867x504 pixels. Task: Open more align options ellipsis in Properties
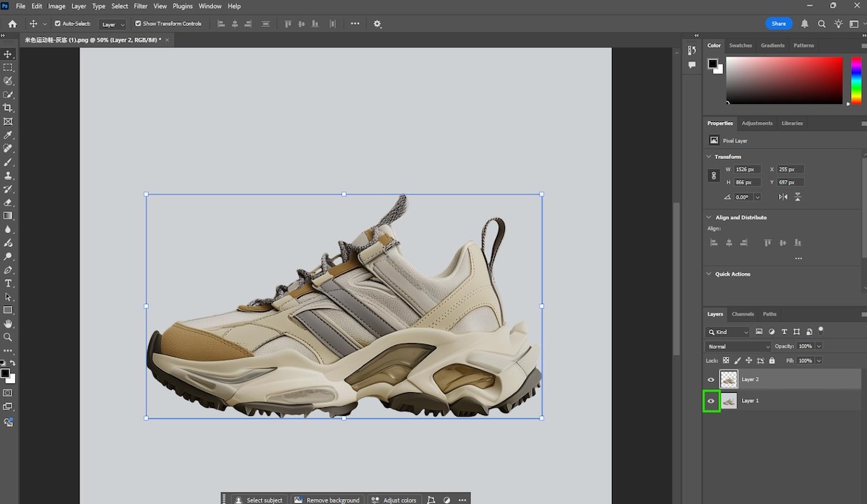[798, 258]
